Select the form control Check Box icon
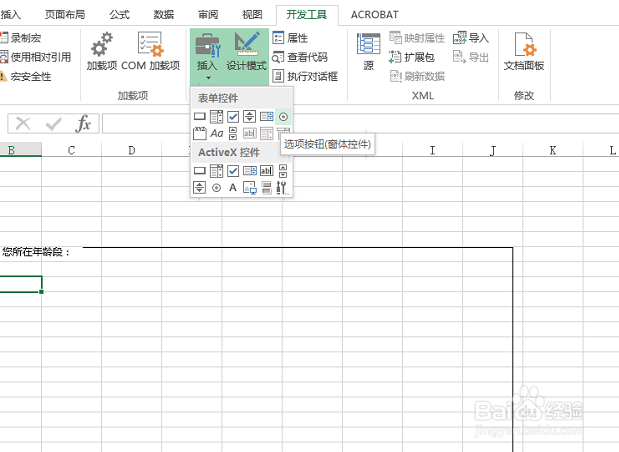The image size is (619, 452). [x=233, y=116]
